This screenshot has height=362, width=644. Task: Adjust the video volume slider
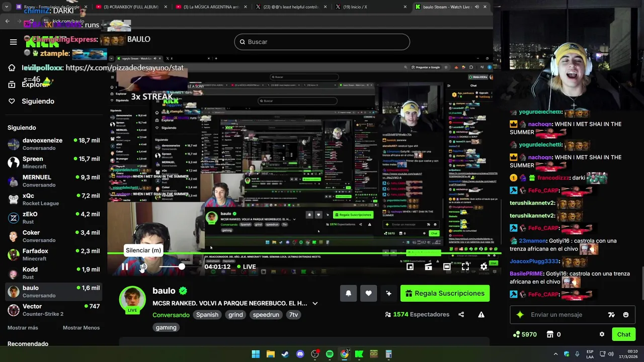coord(171,267)
